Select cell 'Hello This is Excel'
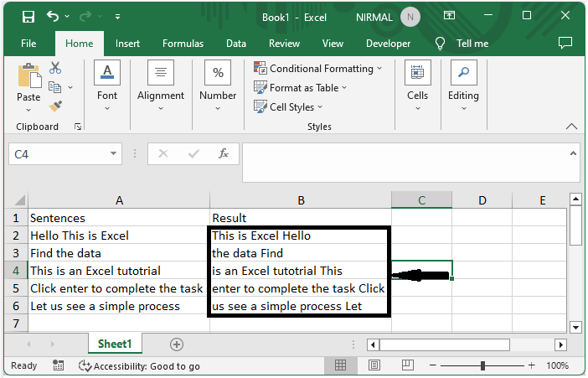Image resolution: width=588 pixels, height=378 pixels. click(119, 236)
